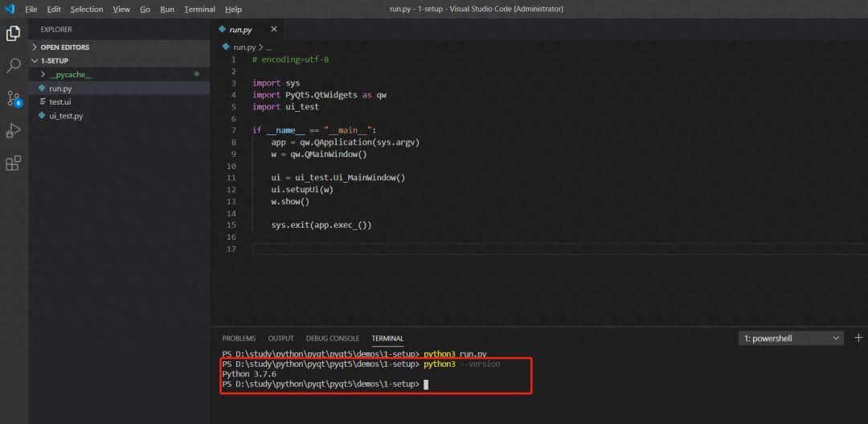Click line number 17 in the gutter
This screenshot has height=424, width=868.
[231, 249]
